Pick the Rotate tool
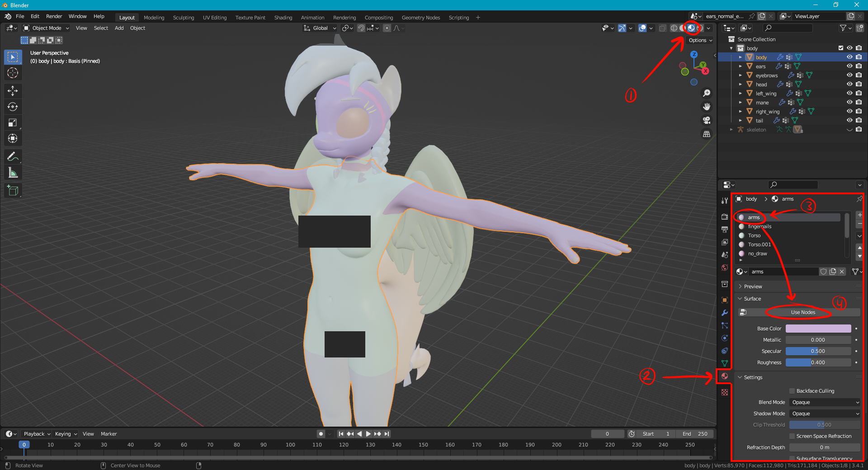The height and width of the screenshot is (470, 868). tap(13, 107)
